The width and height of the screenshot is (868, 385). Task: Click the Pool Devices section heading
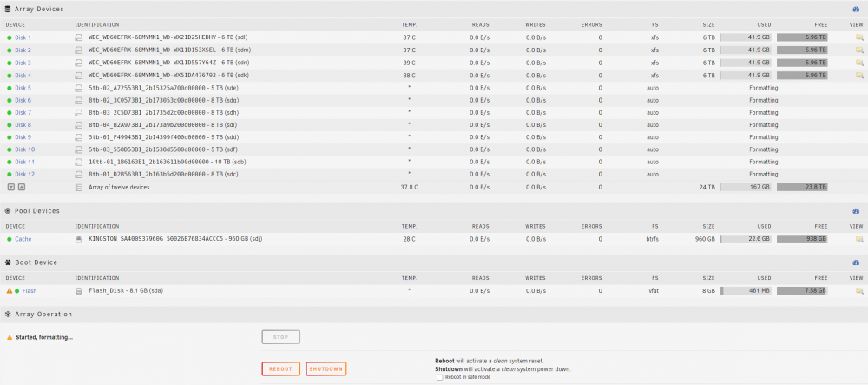click(37, 211)
